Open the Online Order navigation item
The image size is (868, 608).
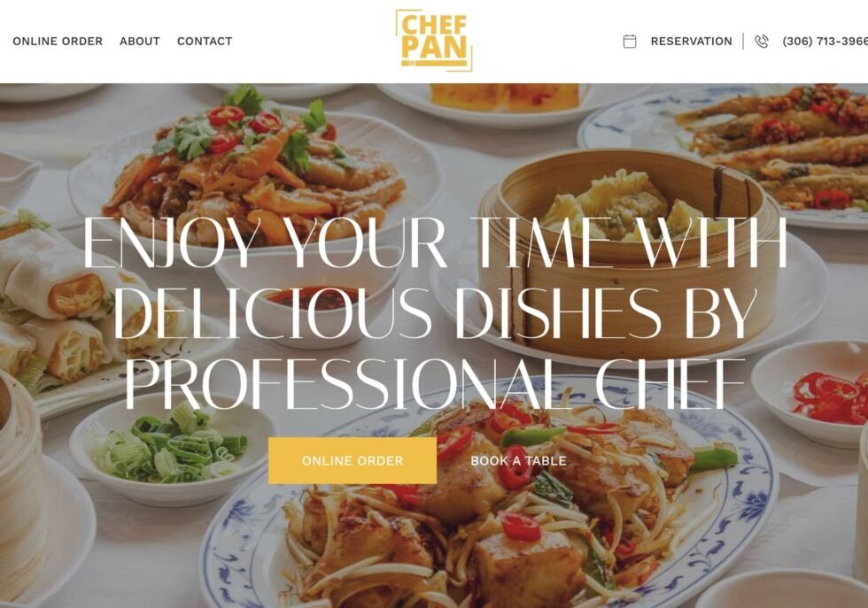coord(58,42)
